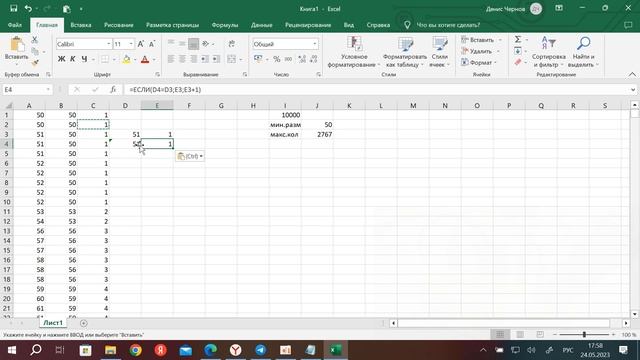Screen dimensions: 640x360
Task: Open Conditional Formatting (Условное форматирование)
Action: tap(354, 52)
